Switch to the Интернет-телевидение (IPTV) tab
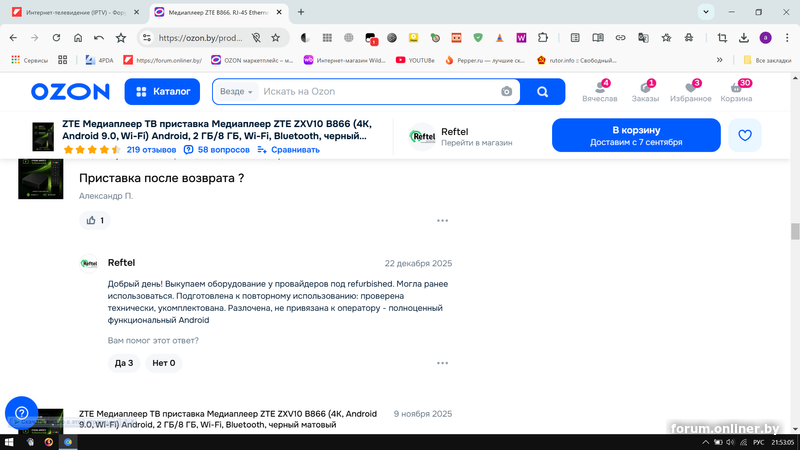The image size is (800, 450). click(76, 12)
